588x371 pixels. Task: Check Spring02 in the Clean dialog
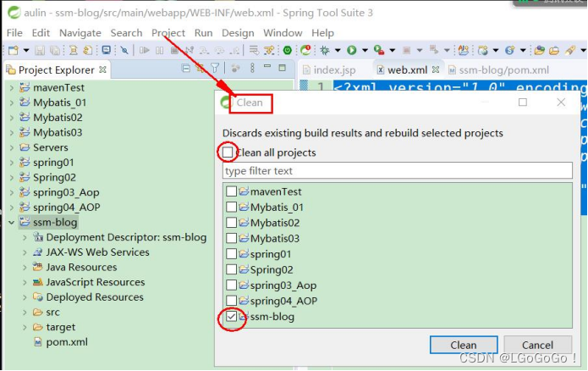click(x=231, y=269)
